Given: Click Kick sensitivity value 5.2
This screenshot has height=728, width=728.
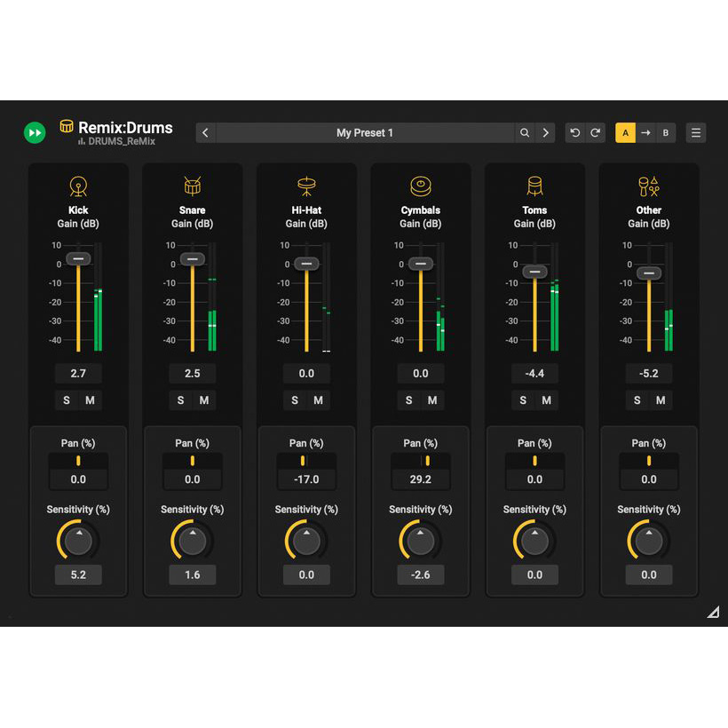Looking at the screenshot, I should tap(78, 574).
